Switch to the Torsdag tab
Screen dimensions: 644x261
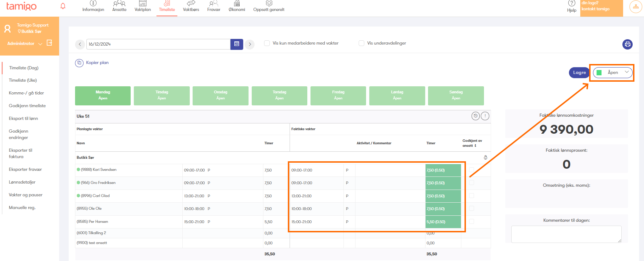click(x=279, y=95)
